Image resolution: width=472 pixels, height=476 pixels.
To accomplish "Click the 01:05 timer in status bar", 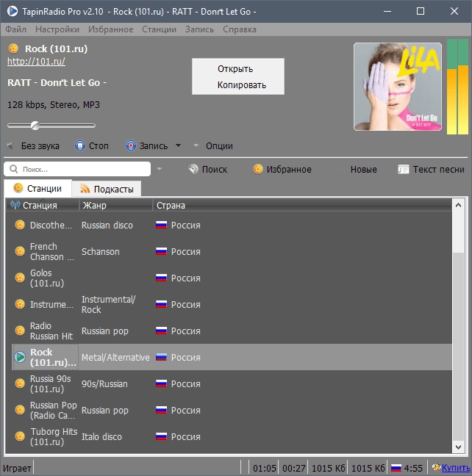I will [265, 468].
